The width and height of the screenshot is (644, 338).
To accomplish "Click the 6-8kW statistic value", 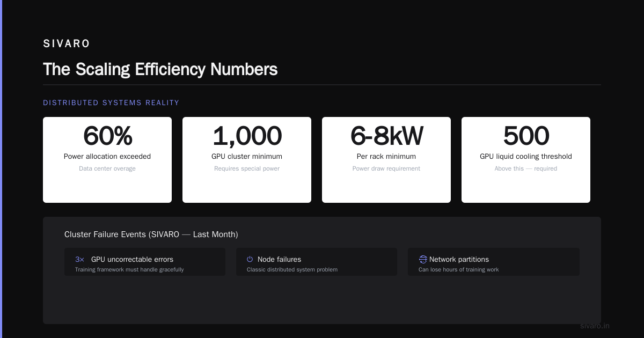I will 386,136.
